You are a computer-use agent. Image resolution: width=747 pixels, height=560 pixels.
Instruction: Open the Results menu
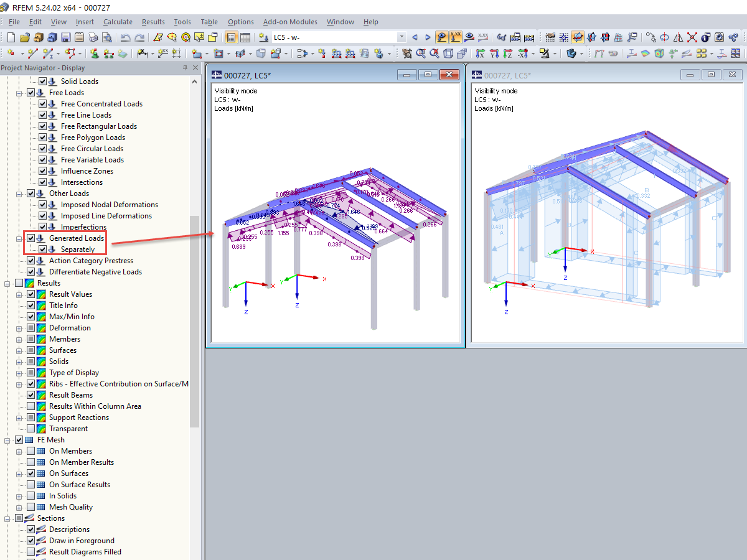153,22
